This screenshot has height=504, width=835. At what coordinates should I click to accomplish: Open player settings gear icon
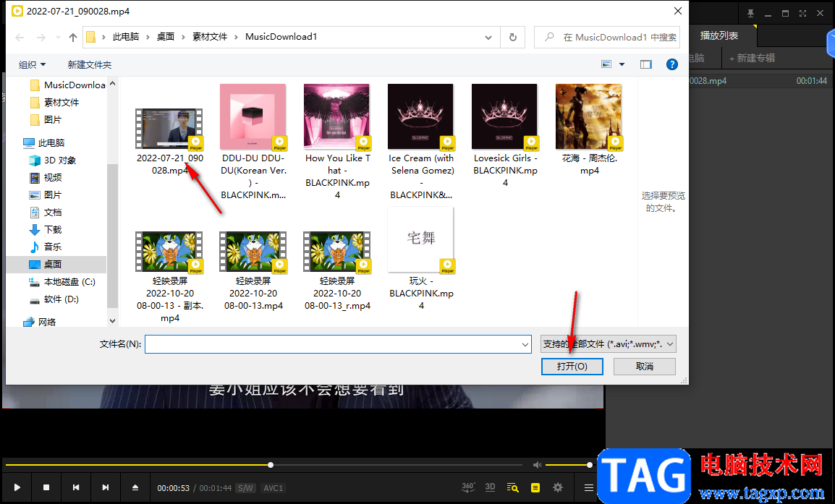(x=558, y=487)
